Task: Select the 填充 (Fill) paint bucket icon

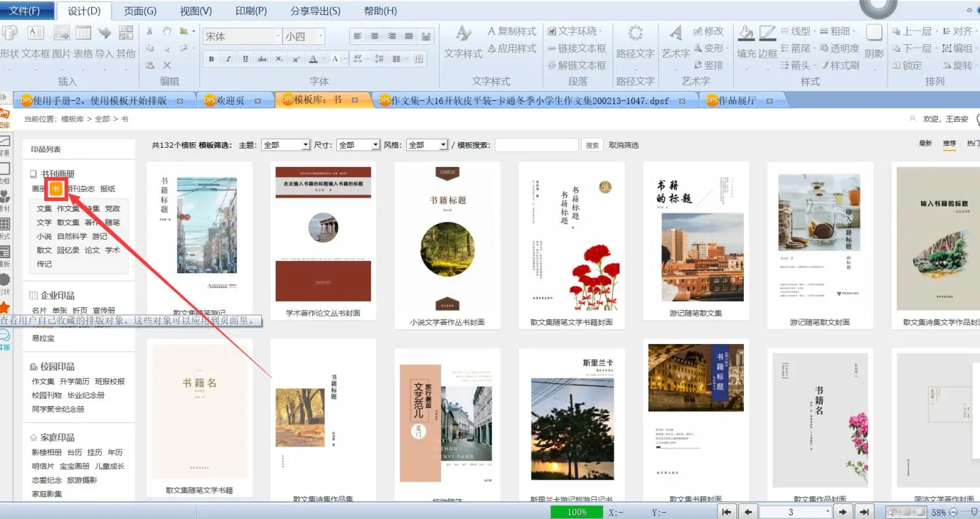Action: 747,34
